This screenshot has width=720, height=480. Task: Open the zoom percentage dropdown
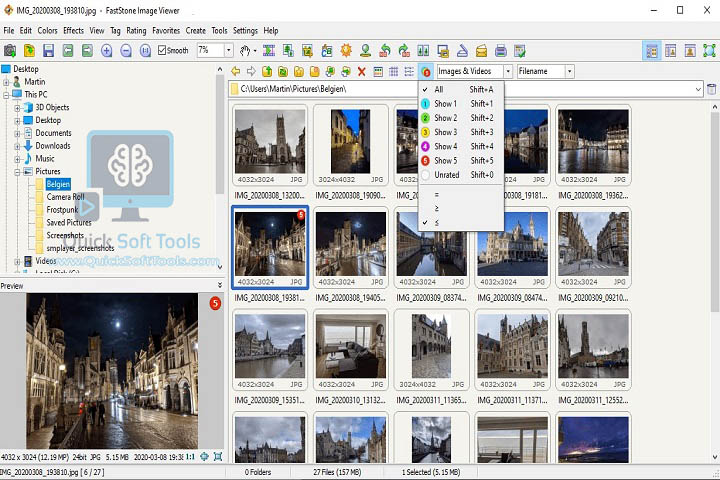(229, 50)
